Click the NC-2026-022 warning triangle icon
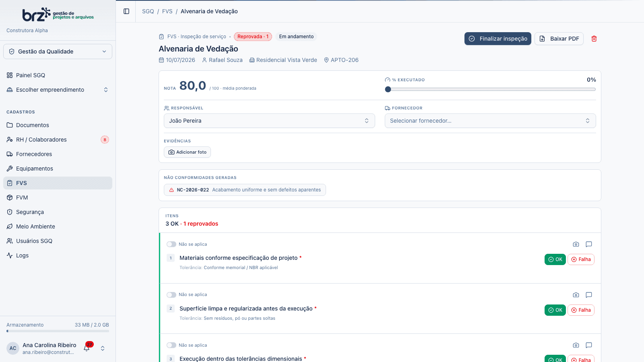 [171, 190]
